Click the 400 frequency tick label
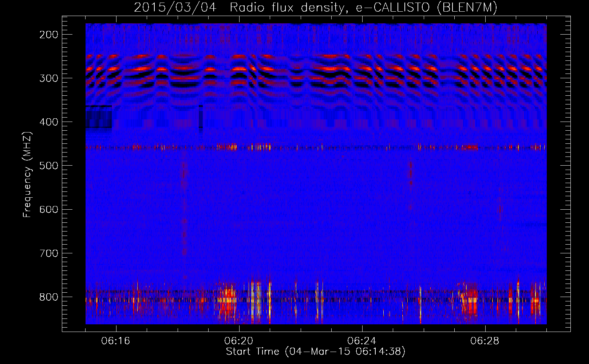Viewport: 589px width, 364px height. click(49, 122)
